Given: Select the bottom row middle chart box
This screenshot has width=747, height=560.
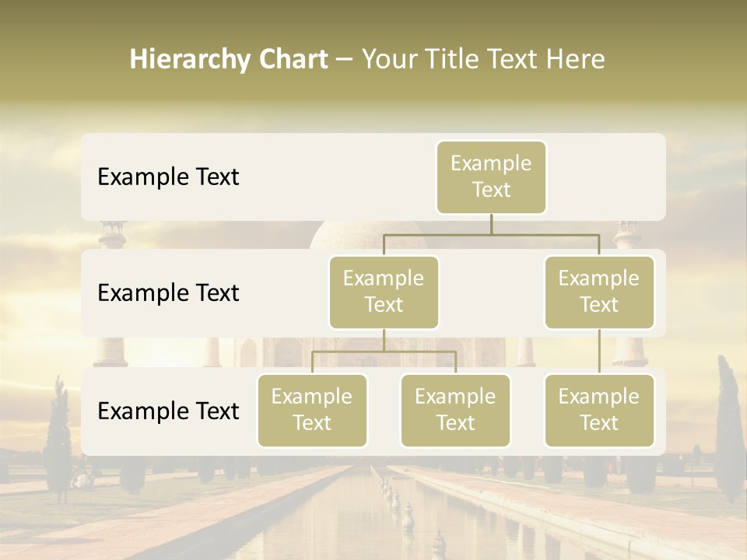Looking at the screenshot, I should pos(455,411).
